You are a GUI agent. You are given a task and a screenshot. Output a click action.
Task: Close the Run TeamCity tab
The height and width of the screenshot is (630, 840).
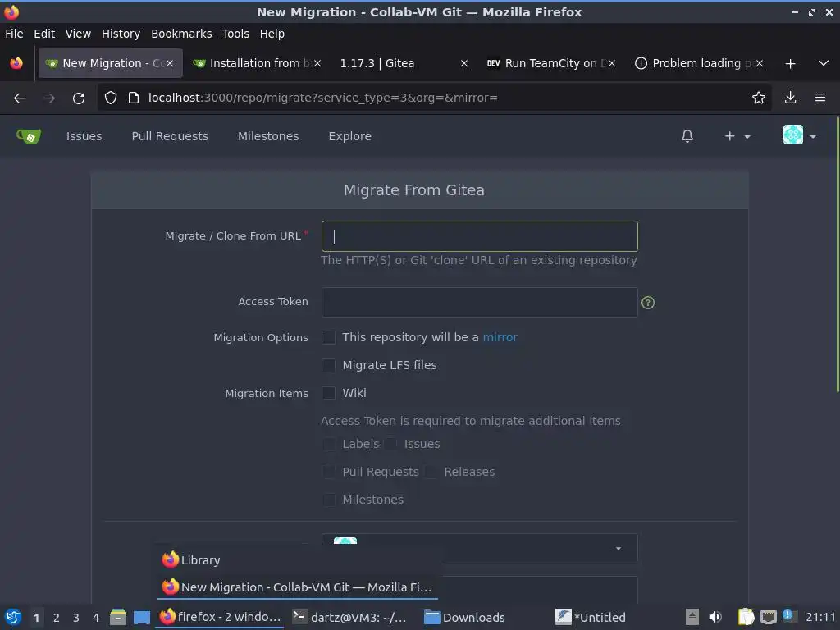(612, 63)
